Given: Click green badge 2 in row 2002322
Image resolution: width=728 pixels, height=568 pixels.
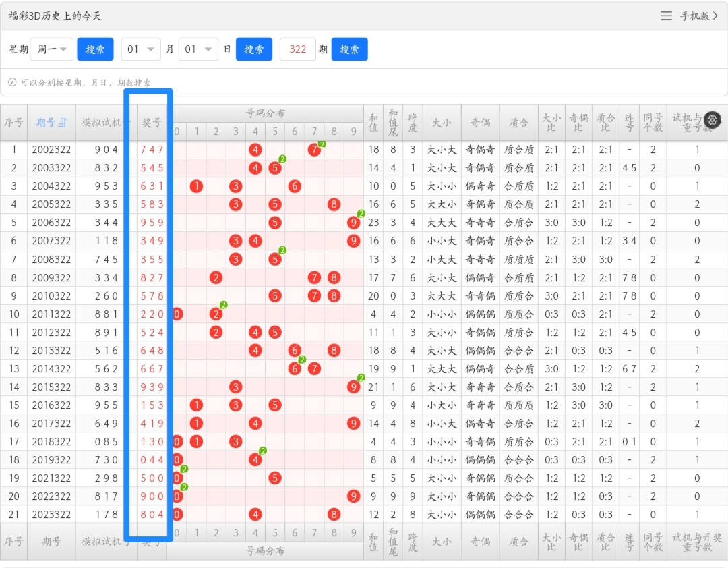Looking at the screenshot, I should tap(322, 144).
